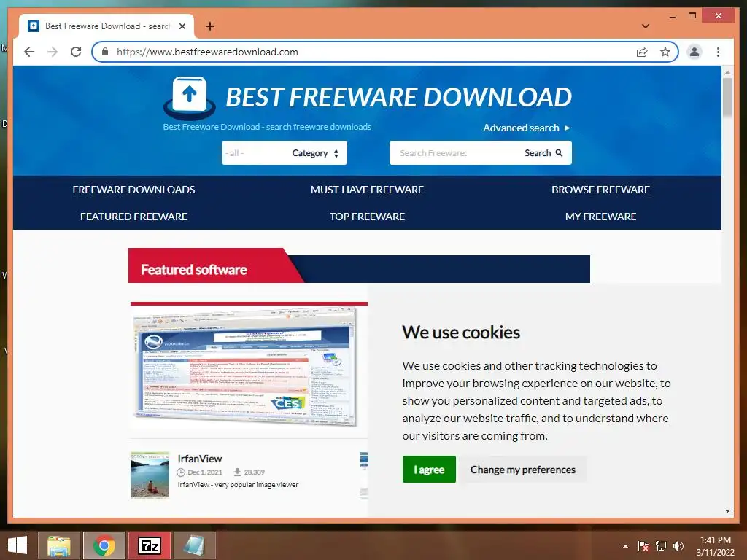Click the volume speaker tray icon

pos(678,546)
